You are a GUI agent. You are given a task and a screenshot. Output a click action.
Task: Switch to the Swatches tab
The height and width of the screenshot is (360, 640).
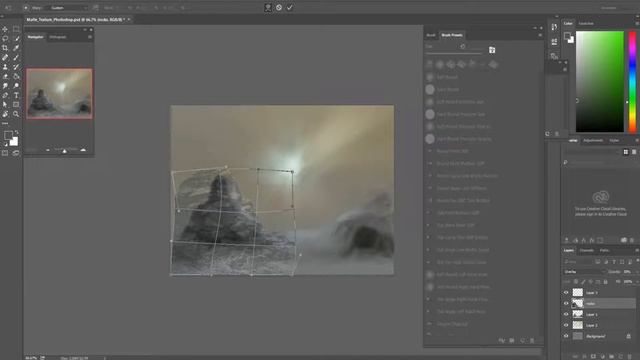point(586,24)
